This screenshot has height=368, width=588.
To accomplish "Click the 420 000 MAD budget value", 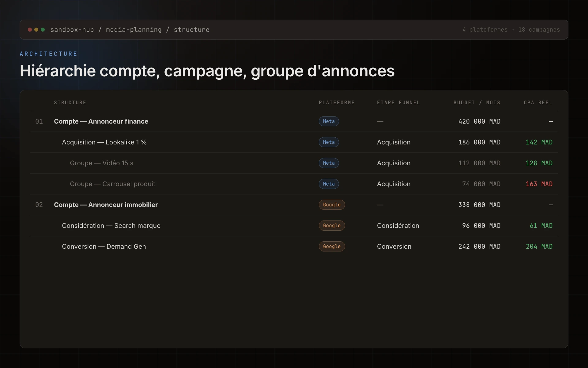I will point(479,121).
